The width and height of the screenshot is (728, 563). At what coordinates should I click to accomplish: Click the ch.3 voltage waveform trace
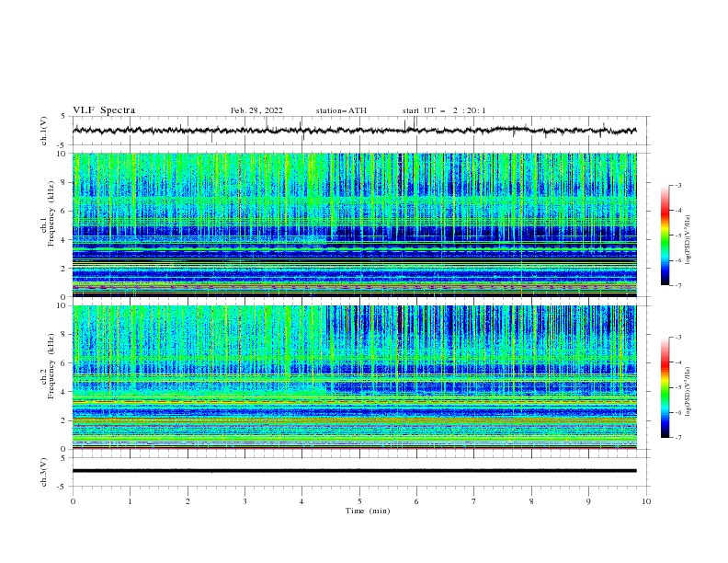point(354,471)
